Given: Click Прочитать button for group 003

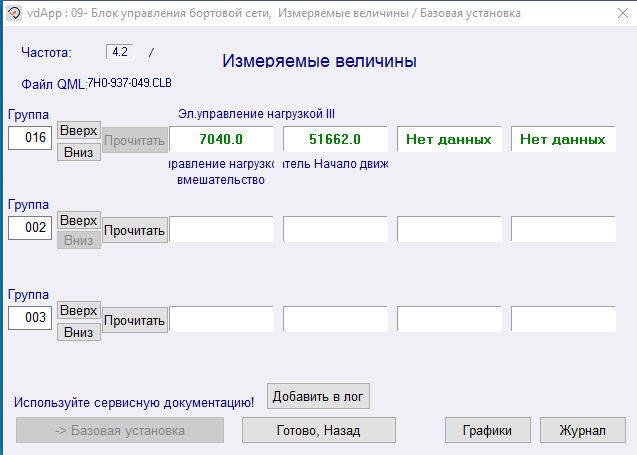Looking at the screenshot, I should tap(134, 321).
